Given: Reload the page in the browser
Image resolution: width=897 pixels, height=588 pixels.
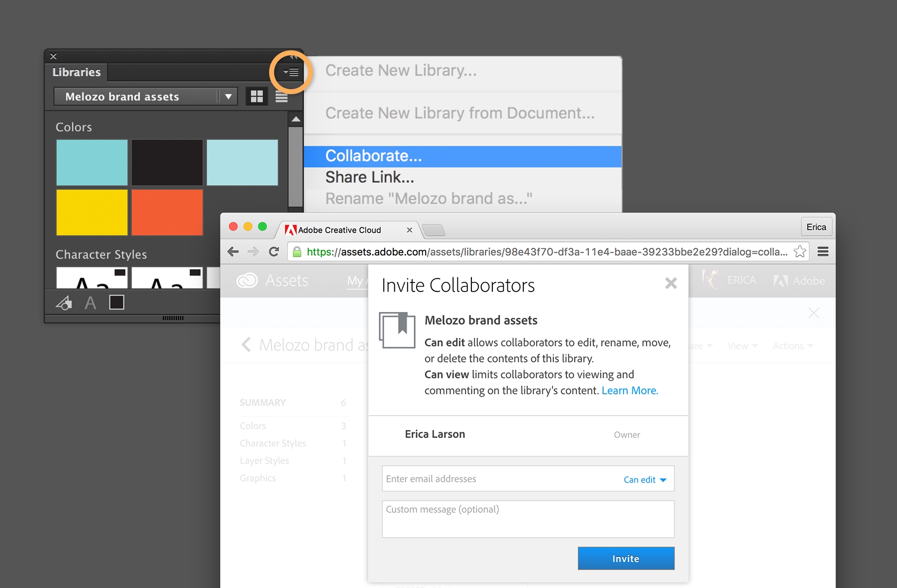Looking at the screenshot, I should [274, 252].
